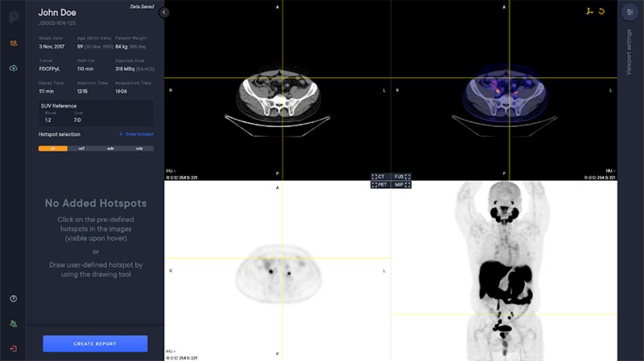This screenshot has width=644, height=361.
Task: Select the miT hotspot filter tab
Action: click(82, 149)
